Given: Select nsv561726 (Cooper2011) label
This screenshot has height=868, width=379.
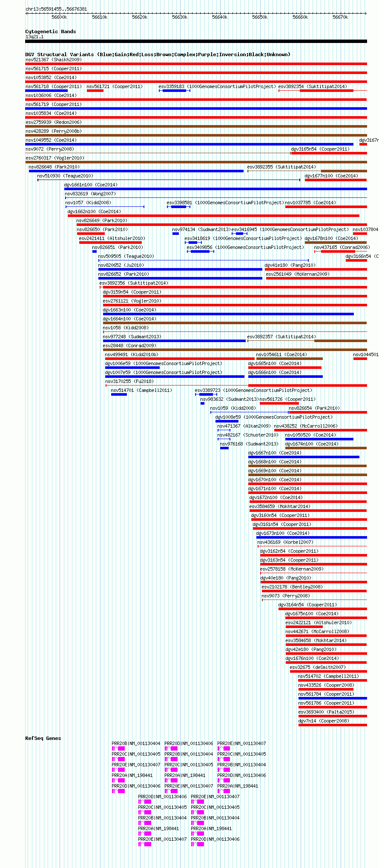Looking at the screenshot, I should click(x=287, y=399).
